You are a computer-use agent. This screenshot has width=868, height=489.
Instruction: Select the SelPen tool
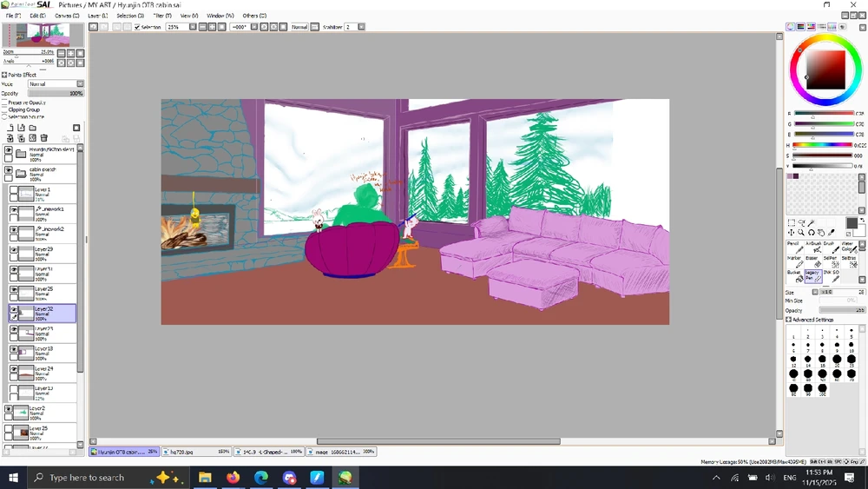point(831,261)
